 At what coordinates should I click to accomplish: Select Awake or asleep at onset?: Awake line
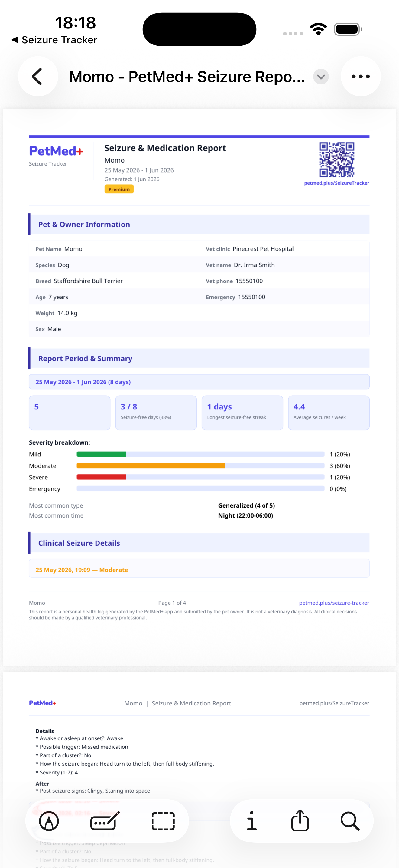pyautogui.click(x=79, y=738)
